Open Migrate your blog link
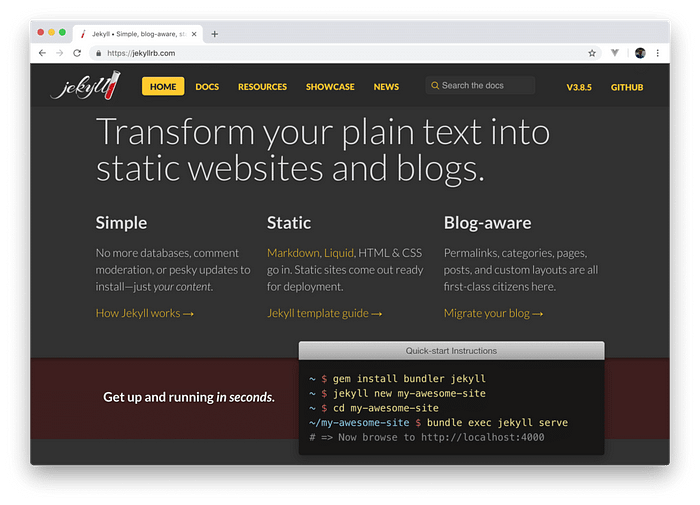The height and width of the screenshot is (505, 700). click(x=493, y=313)
